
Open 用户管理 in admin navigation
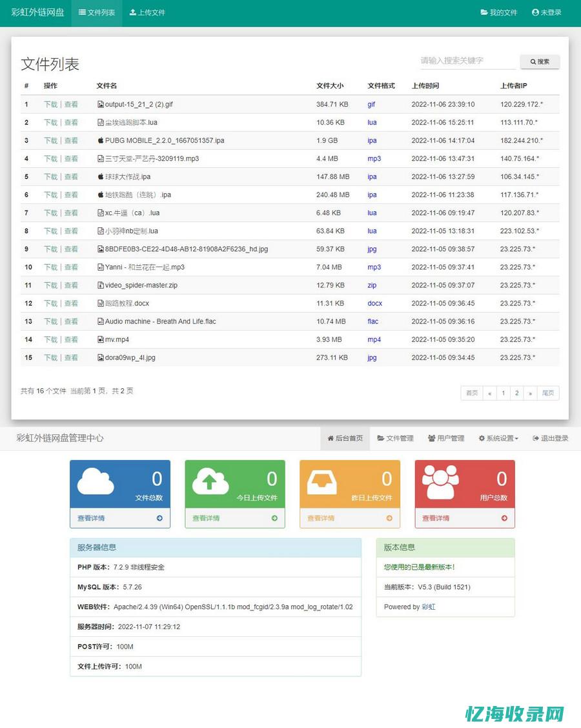[x=446, y=439]
